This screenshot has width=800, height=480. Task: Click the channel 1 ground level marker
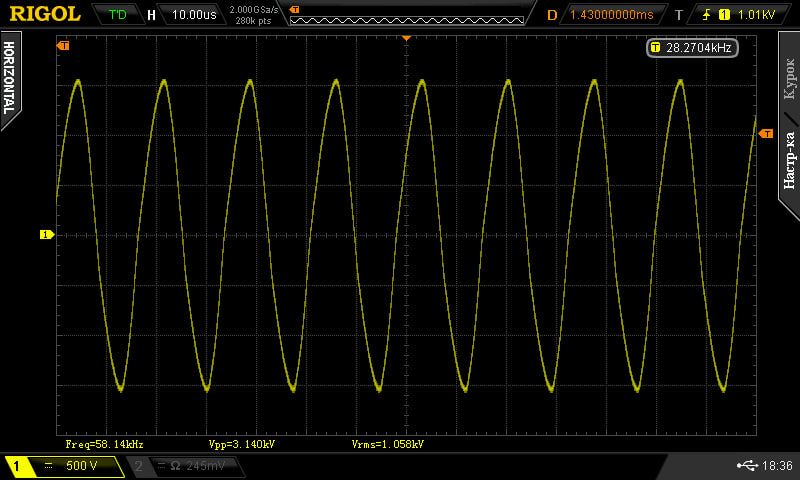coord(46,235)
